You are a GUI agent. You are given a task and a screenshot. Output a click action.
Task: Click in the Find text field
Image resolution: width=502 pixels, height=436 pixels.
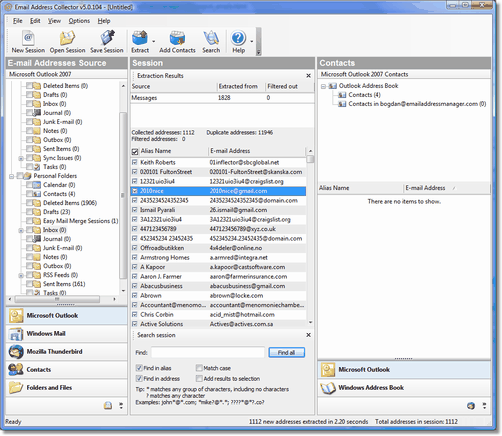click(208, 352)
